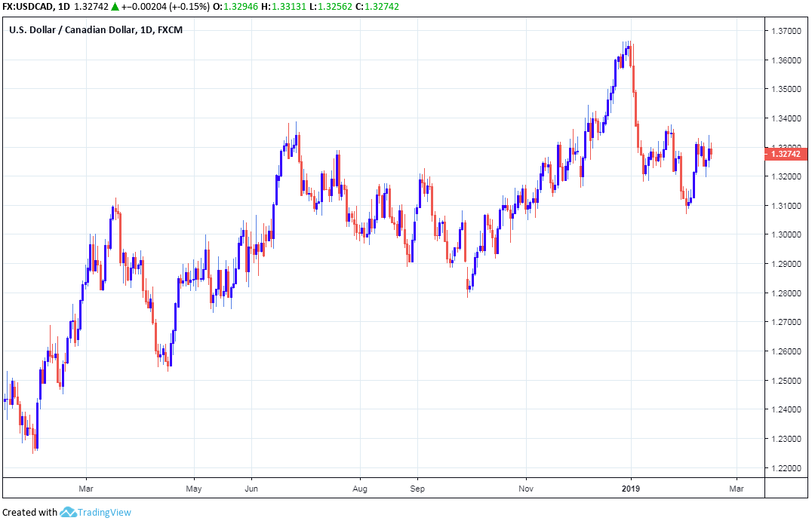
Task: Click the red 1.32742 current price tag
Action: click(786, 154)
